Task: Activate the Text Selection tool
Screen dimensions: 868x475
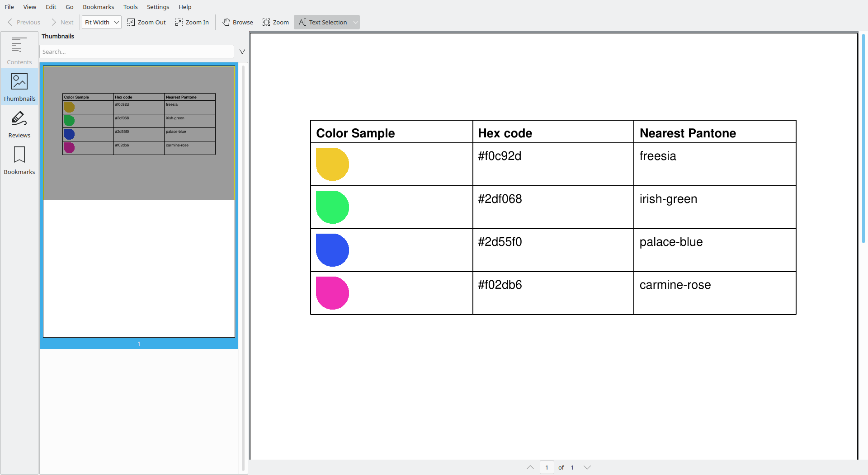Action: [323, 22]
